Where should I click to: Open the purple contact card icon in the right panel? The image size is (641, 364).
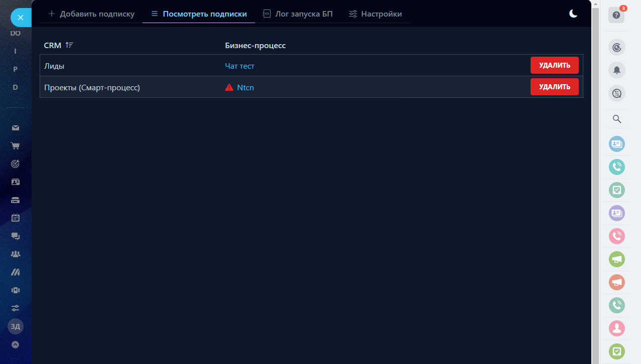pyautogui.click(x=617, y=213)
